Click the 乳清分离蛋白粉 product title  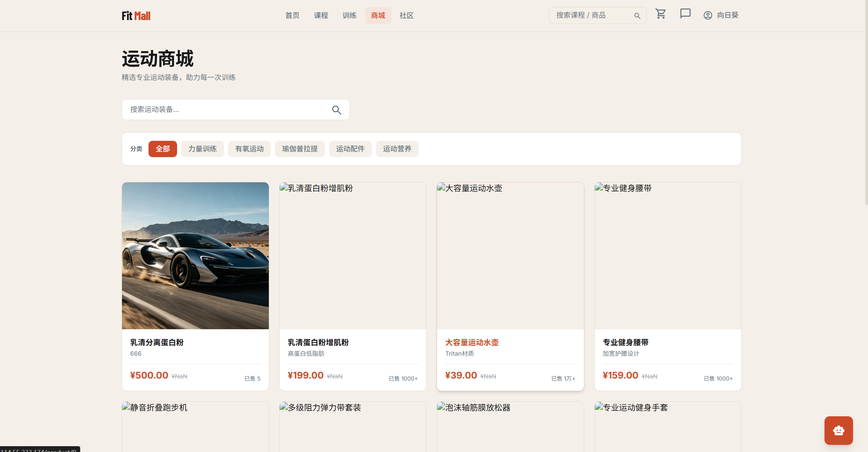click(x=157, y=342)
